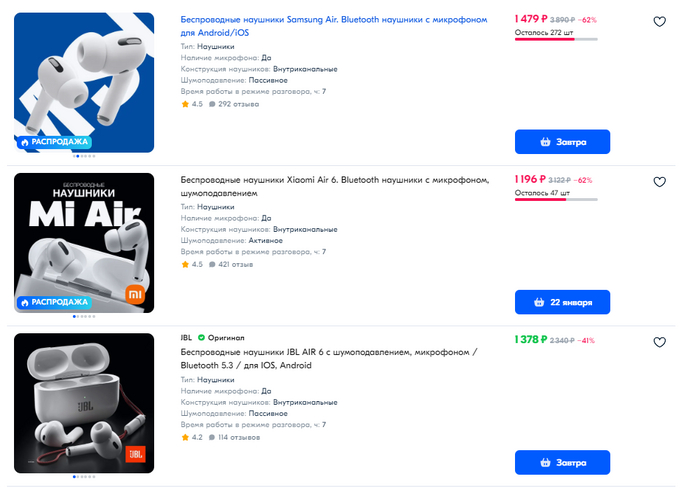The height and width of the screenshot is (488, 700).
Task: Click РАСПРОДАЖА badge on Samsung image
Action: point(54,142)
